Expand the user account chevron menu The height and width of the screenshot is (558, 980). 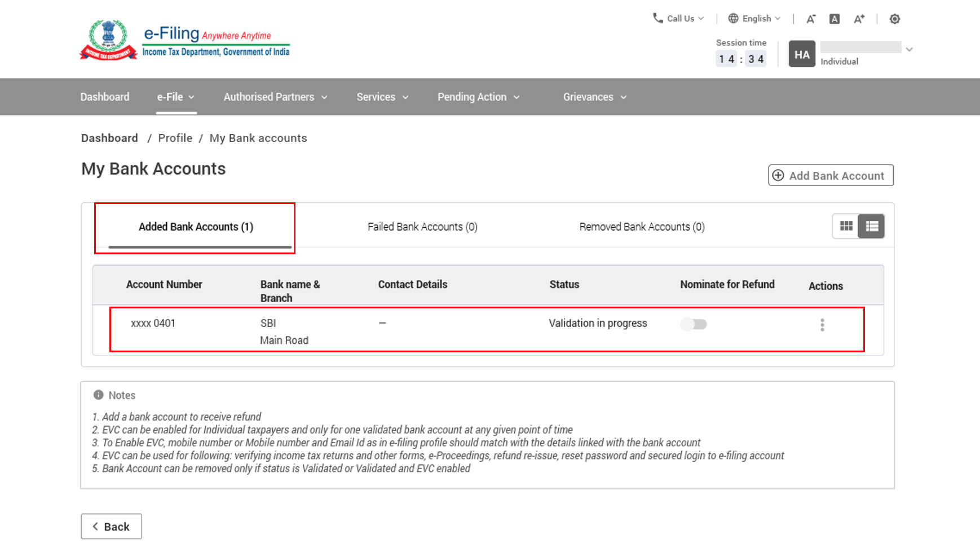coord(909,50)
